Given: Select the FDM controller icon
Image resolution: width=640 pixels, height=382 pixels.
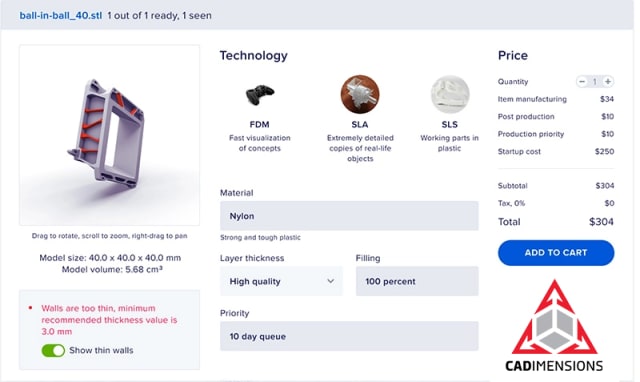Looking at the screenshot, I should click(260, 95).
